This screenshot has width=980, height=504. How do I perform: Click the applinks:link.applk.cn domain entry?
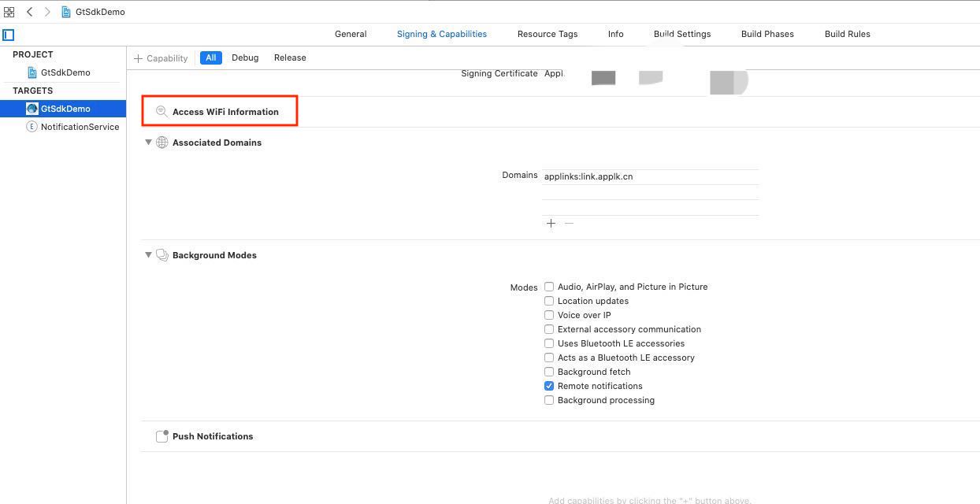[x=650, y=176]
